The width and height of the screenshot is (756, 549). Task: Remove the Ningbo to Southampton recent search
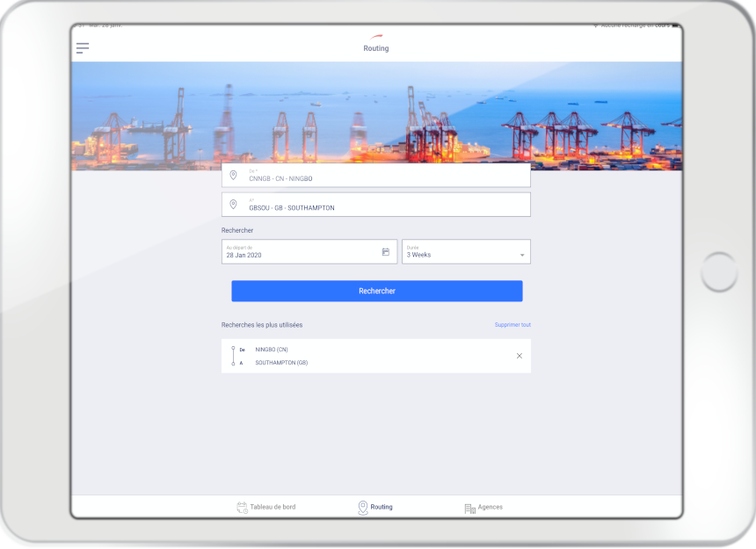coord(519,356)
